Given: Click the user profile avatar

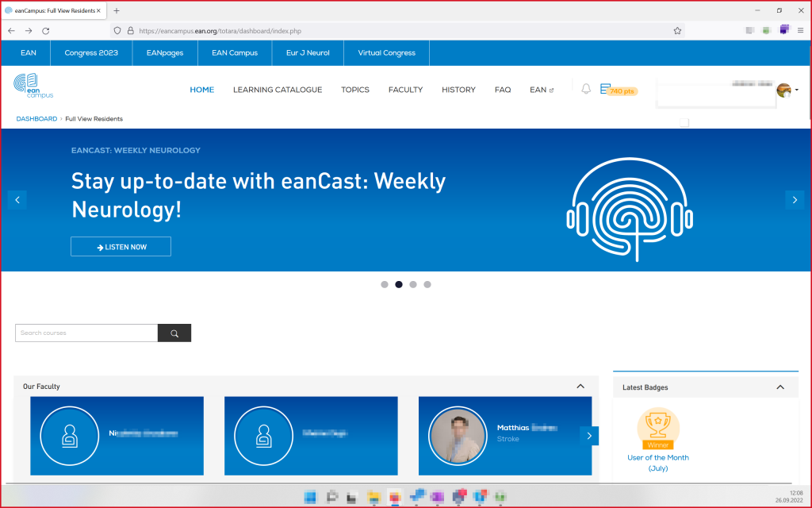Looking at the screenshot, I should (784, 90).
